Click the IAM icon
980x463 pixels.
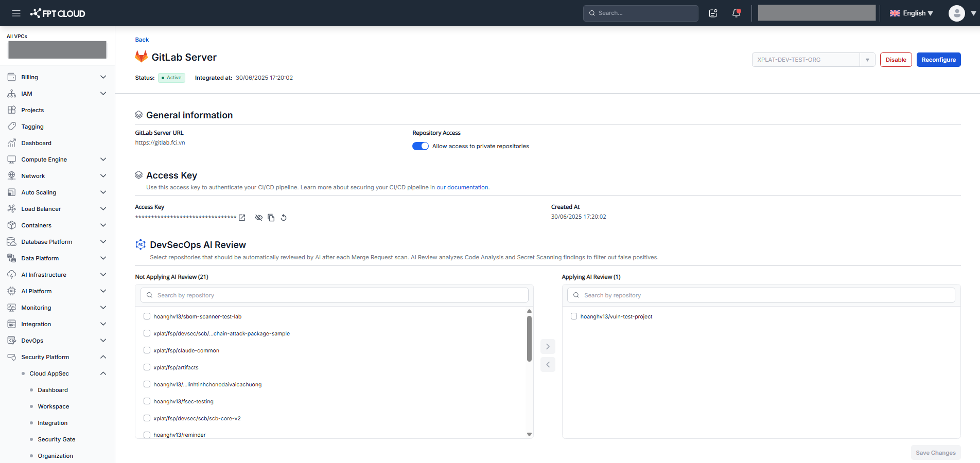click(12, 94)
